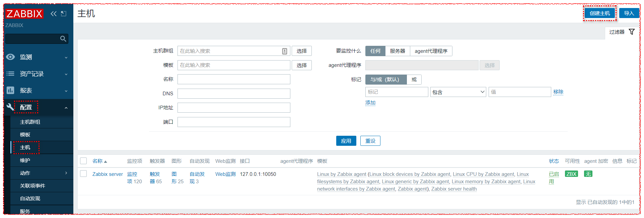Select 与/或 (默认) tag mode

(x=386, y=79)
